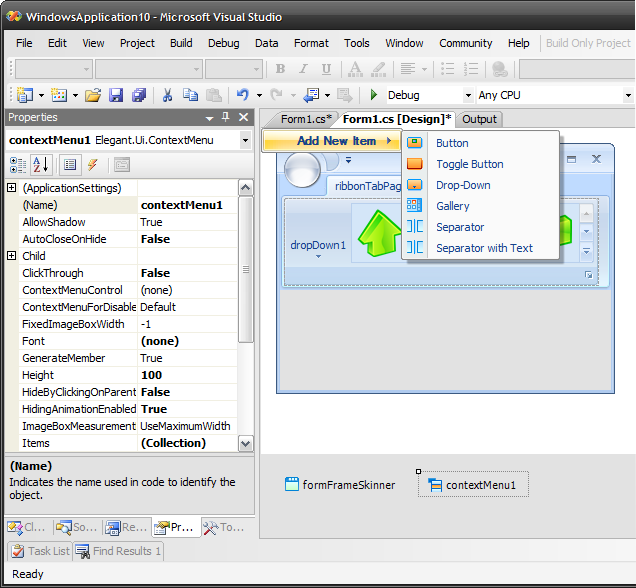Open the Any CPU platform dropdown

click(x=628, y=96)
